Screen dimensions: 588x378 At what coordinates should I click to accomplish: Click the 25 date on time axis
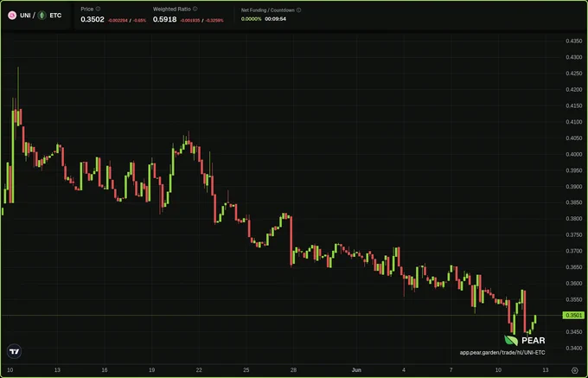[x=246, y=370]
